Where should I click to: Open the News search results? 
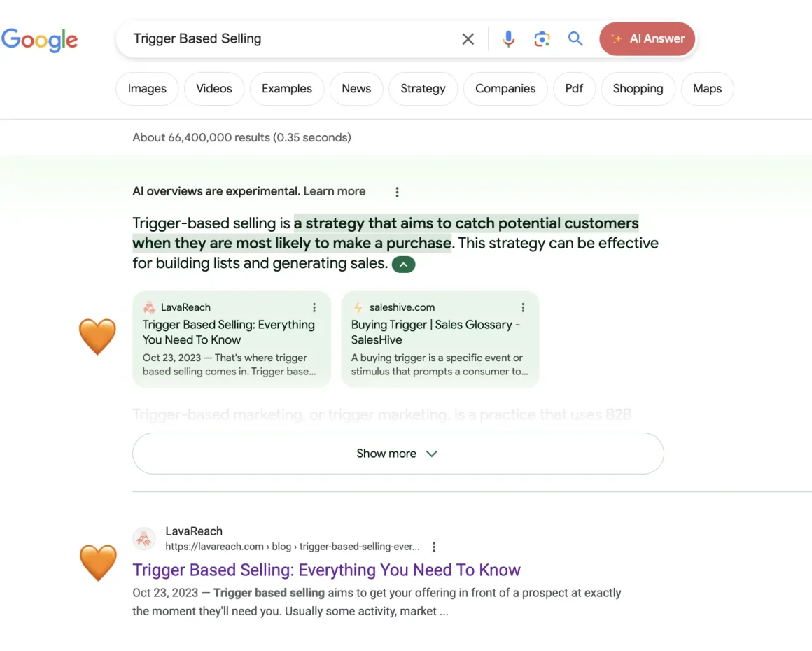pyautogui.click(x=356, y=88)
